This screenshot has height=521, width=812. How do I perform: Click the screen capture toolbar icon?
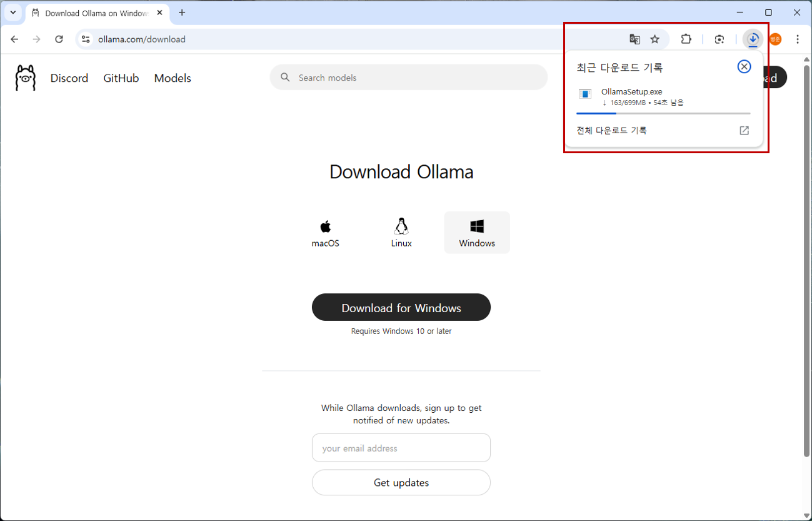tap(719, 39)
